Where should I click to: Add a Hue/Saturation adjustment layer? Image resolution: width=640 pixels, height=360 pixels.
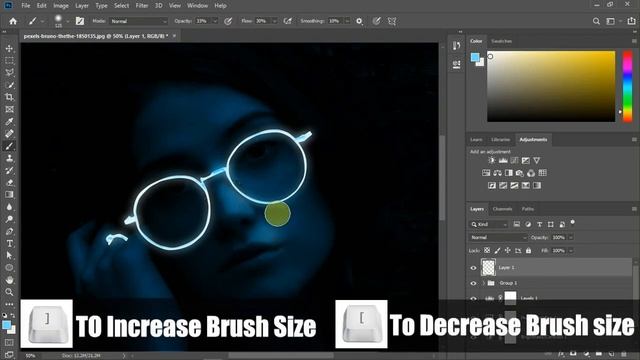(486, 173)
